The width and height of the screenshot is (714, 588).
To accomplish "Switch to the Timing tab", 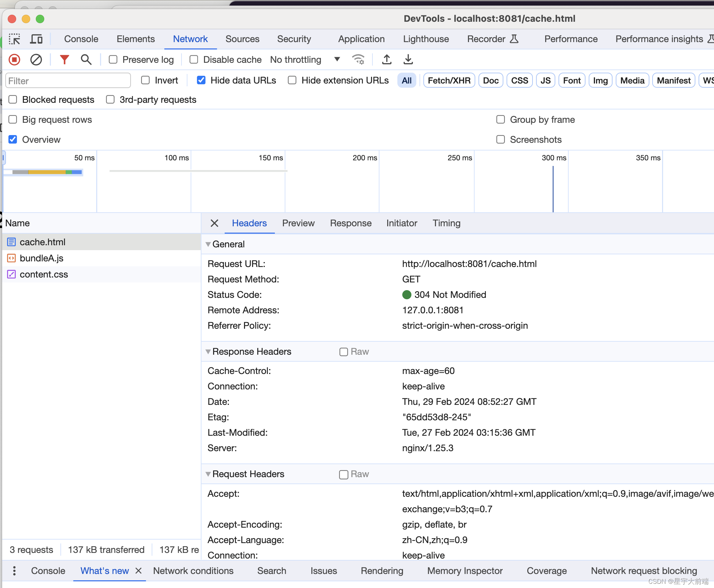I will (x=447, y=223).
